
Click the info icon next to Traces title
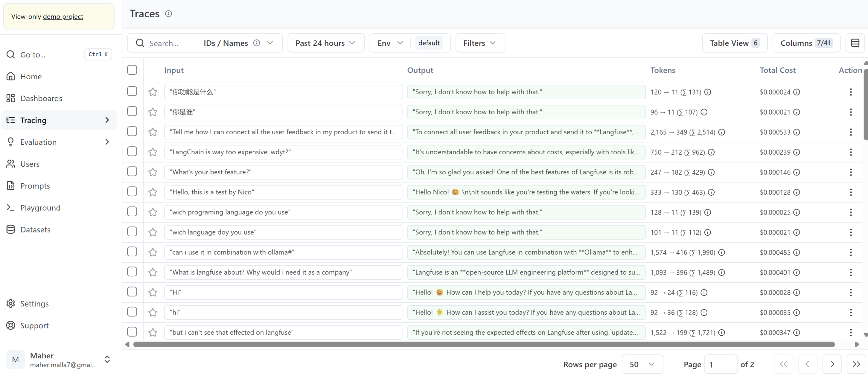(x=169, y=14)
